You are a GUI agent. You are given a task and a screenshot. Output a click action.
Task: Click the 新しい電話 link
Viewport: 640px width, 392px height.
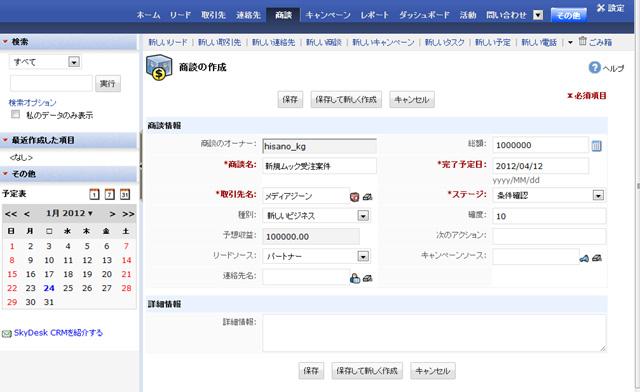point(539,42)
